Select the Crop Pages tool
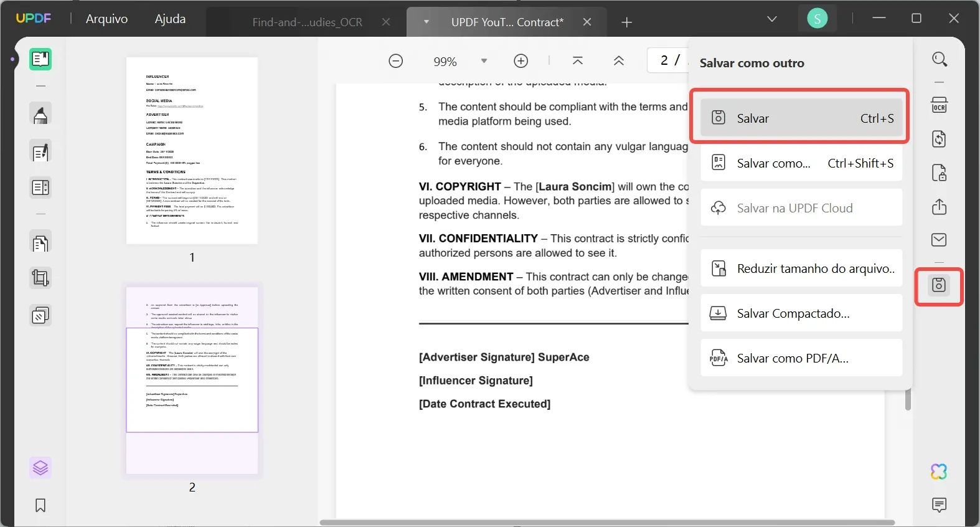Viewport: 980px width, 527px height. pos(40,278)
